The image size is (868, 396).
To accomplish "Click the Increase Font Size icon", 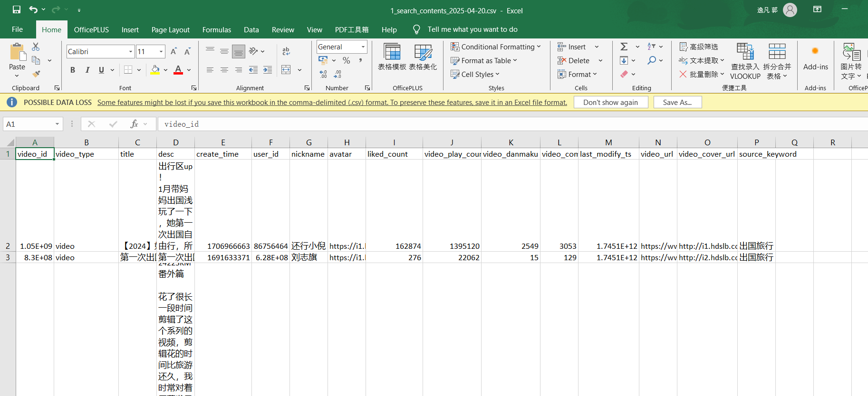I will [174, 51].
